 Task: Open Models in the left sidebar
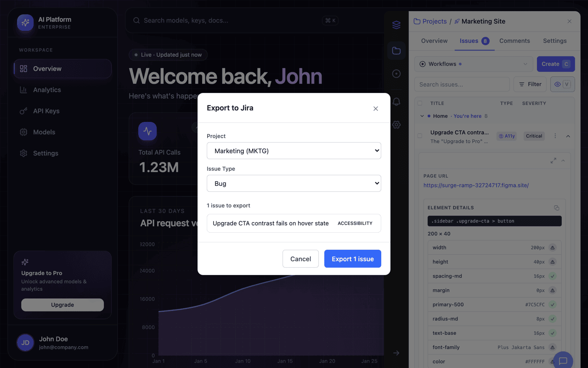tap(63, 132)
